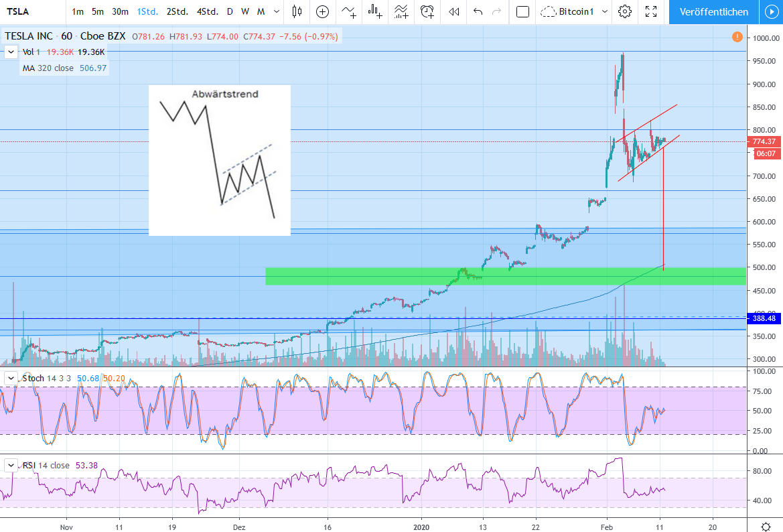Screen dimensions: 783x532
Task: Undo the last chart action
Action: click(478, 11)
